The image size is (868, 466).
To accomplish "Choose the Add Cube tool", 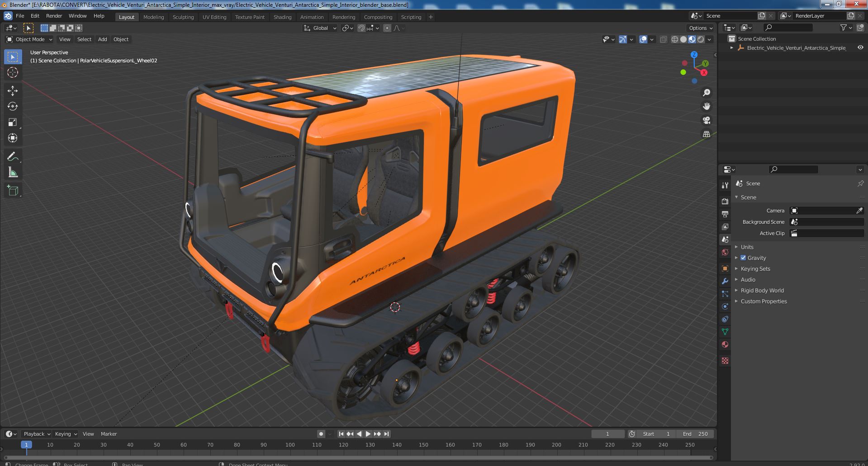I will [x=13, y=190].
